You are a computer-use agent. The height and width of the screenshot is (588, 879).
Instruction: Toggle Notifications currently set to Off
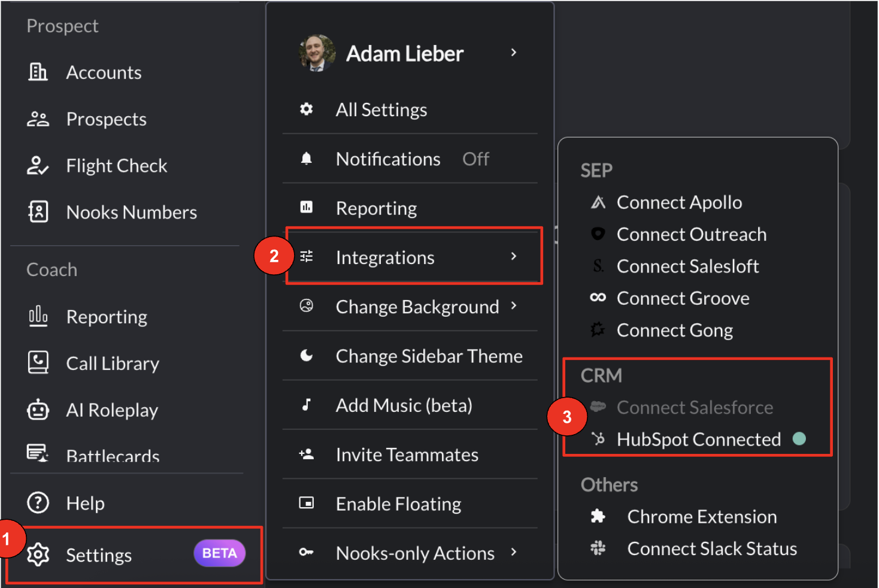410,159
